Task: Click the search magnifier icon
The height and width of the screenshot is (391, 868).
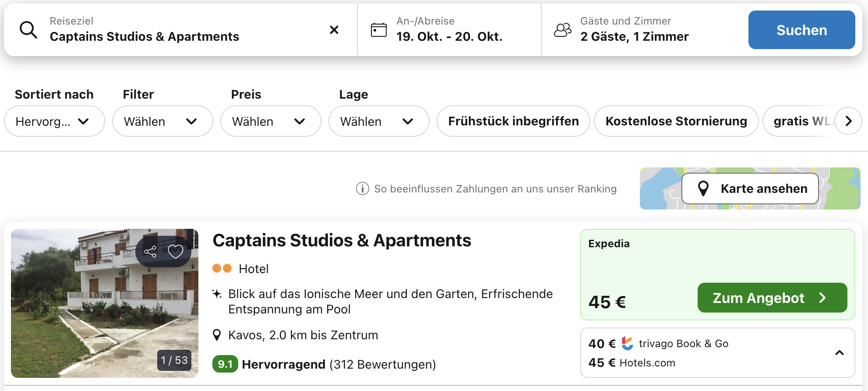Action: pos(28,30)
